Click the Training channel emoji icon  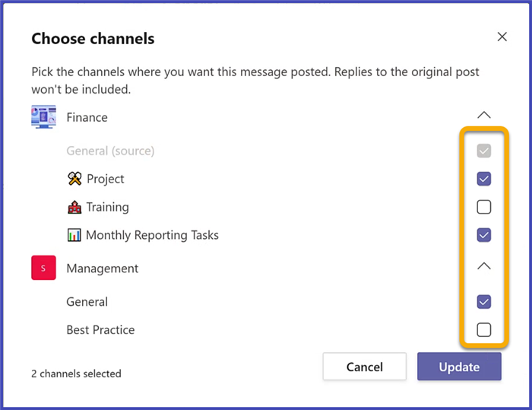pyautogui.click(x=74, y=207)
